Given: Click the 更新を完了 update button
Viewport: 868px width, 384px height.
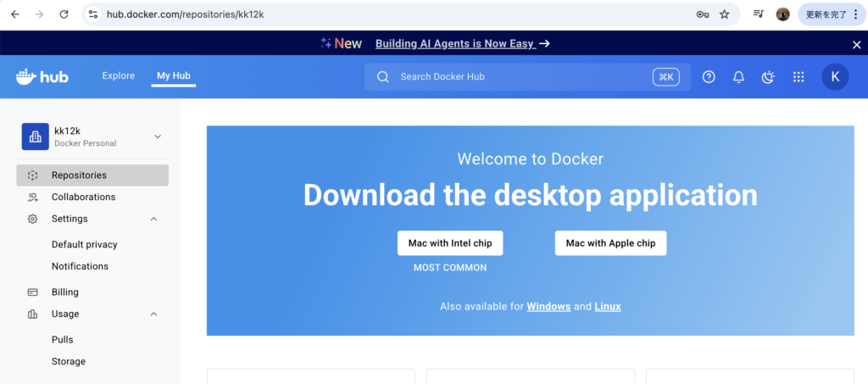Looking at the screenshot, I should coord(826,14).
